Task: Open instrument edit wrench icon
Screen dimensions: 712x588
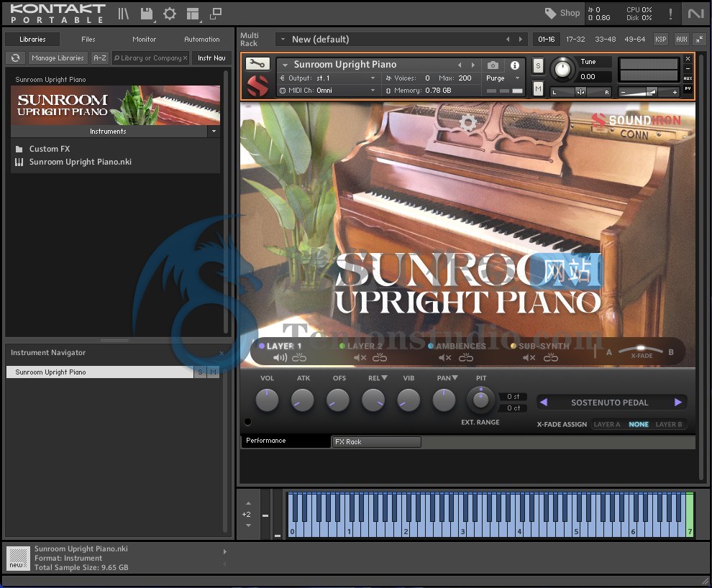Action: (257, 64)
